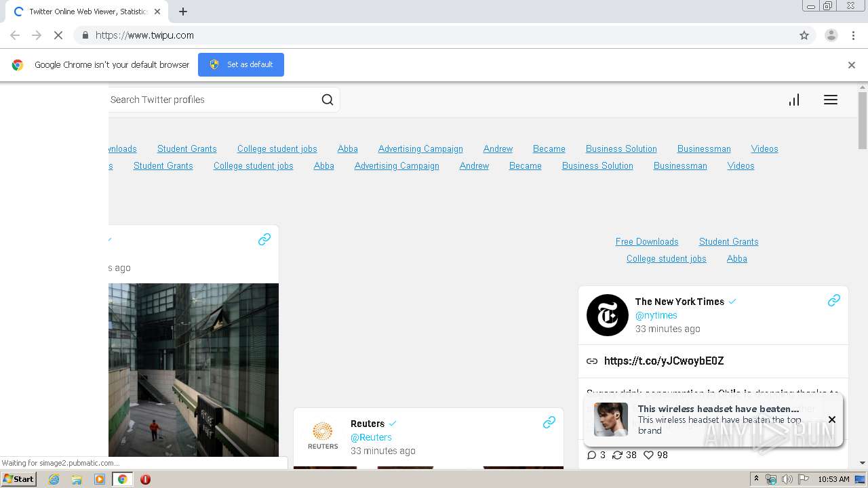Dismiss the default browser info bar

[852, 65]
